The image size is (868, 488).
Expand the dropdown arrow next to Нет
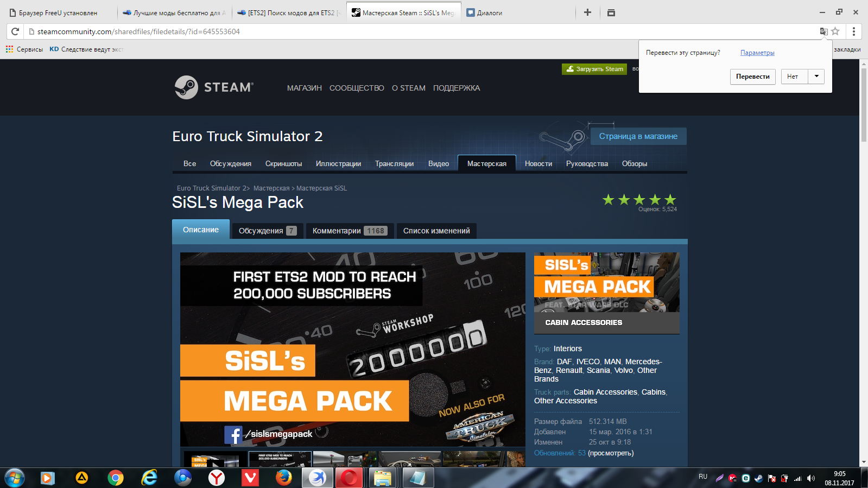816,77
